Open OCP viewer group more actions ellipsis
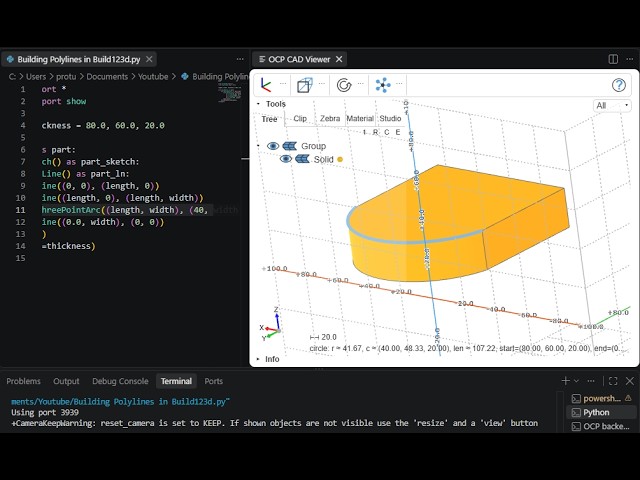 630,59
